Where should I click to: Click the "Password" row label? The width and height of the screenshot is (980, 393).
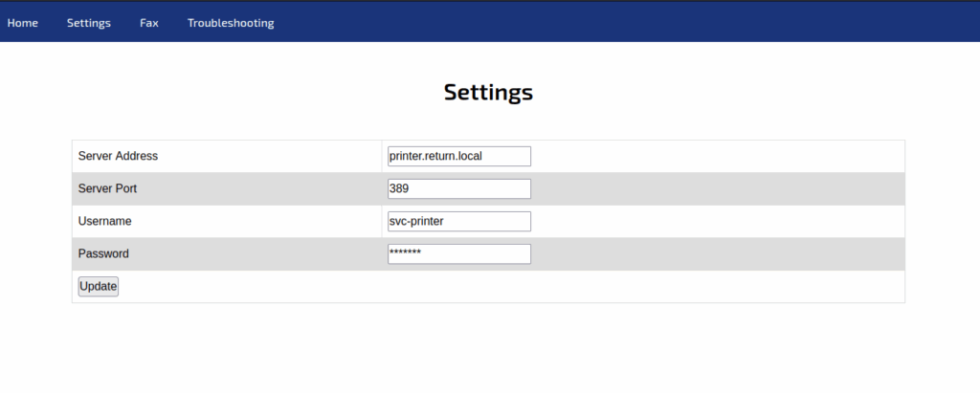[x=103, y=253]
